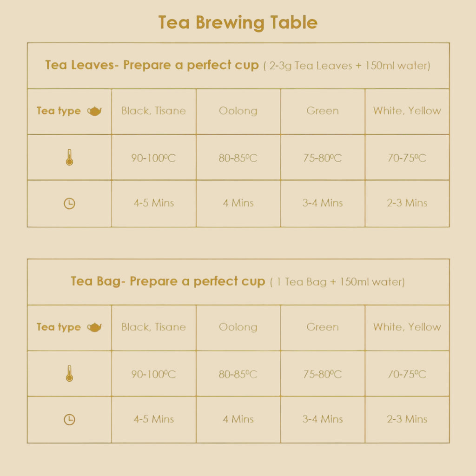Click the teapot icon in Tea Bag table
This screenshot has height=476, width=476.
pos(95,327)
